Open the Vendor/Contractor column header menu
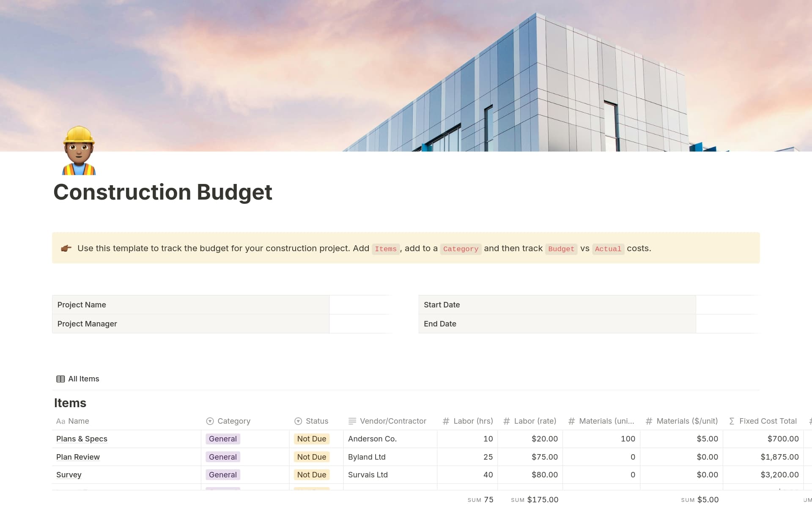Viewport: 812px width, 507px height. pyautogui.click(x=390, y=421)
